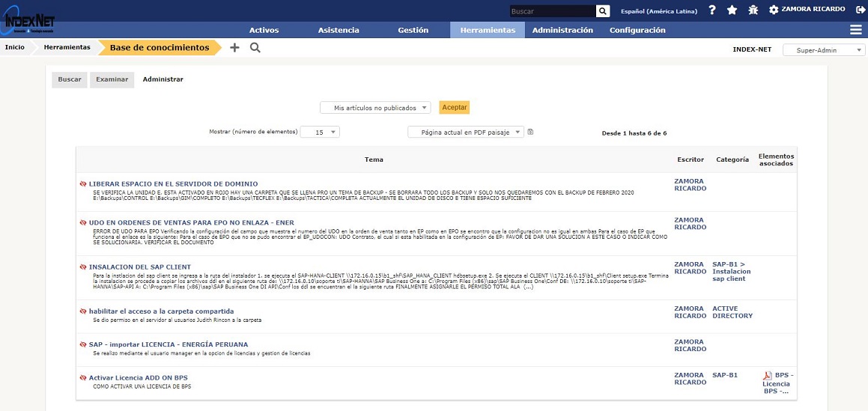The image size is (868, 411).
Task: Open the BPS license PDF document icon
Action: (x=767, y=376)
